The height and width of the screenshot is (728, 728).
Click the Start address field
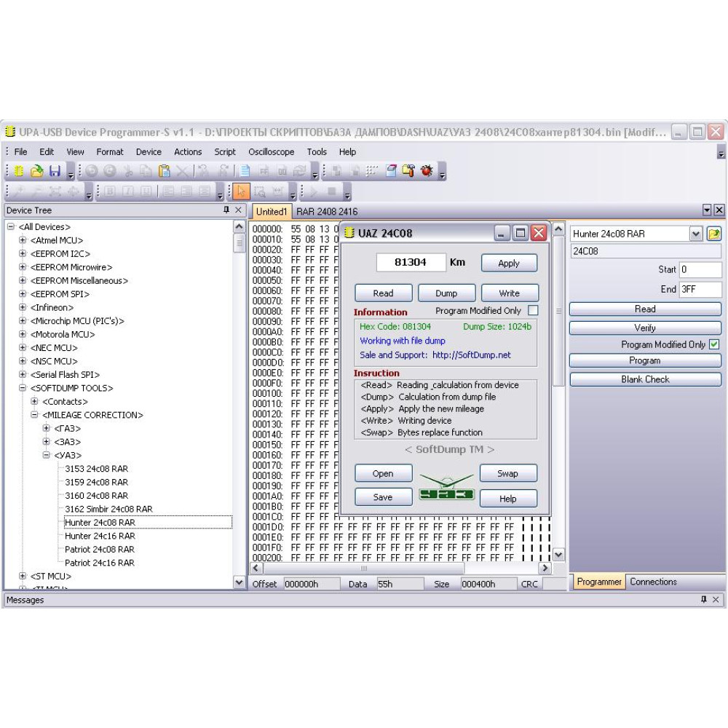point(700,269)
